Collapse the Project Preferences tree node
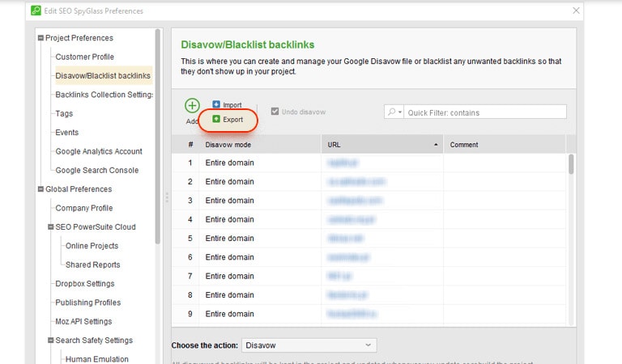 (40, 38)
